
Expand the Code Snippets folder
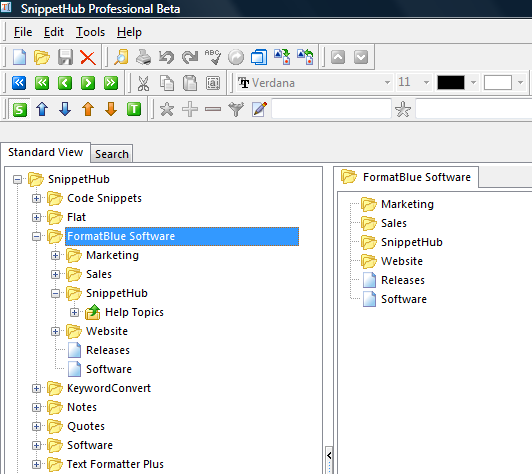[x=36, y=198]
